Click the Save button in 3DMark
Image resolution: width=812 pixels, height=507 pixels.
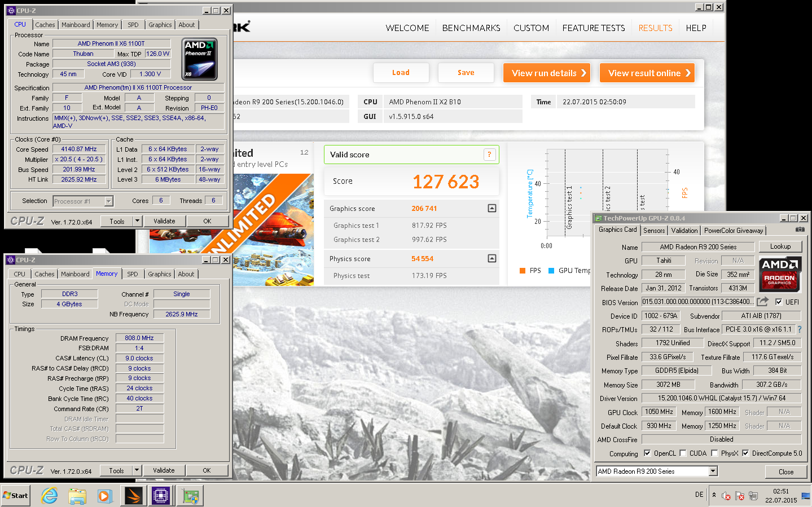[466, 73]
